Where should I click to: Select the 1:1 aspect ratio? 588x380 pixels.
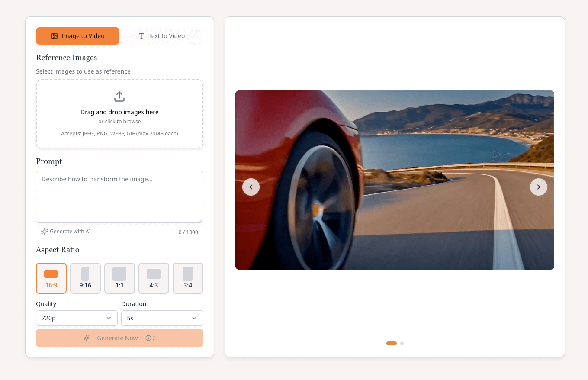(119, 278)
